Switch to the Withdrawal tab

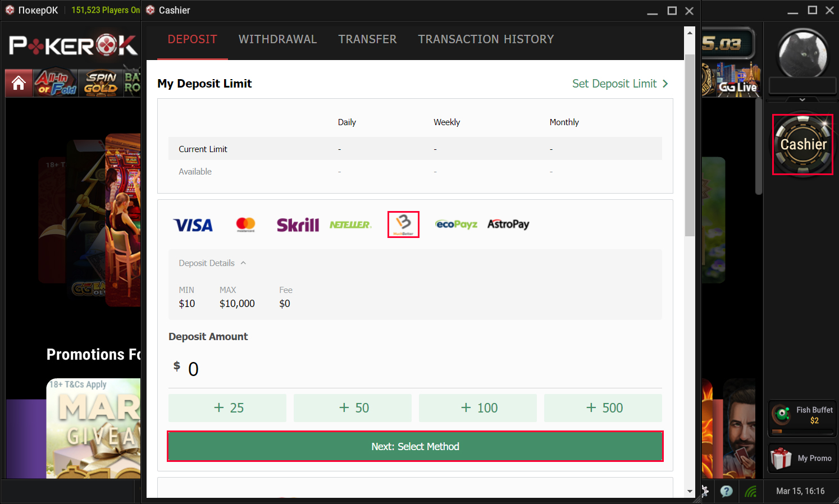click(278, 39)
